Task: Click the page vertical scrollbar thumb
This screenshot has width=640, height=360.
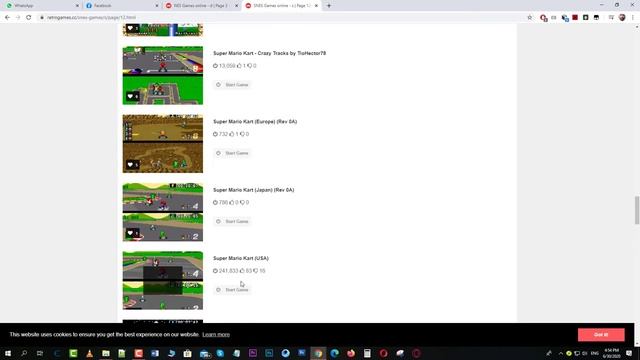Action: pyautogui.click(x=637, y=210)
